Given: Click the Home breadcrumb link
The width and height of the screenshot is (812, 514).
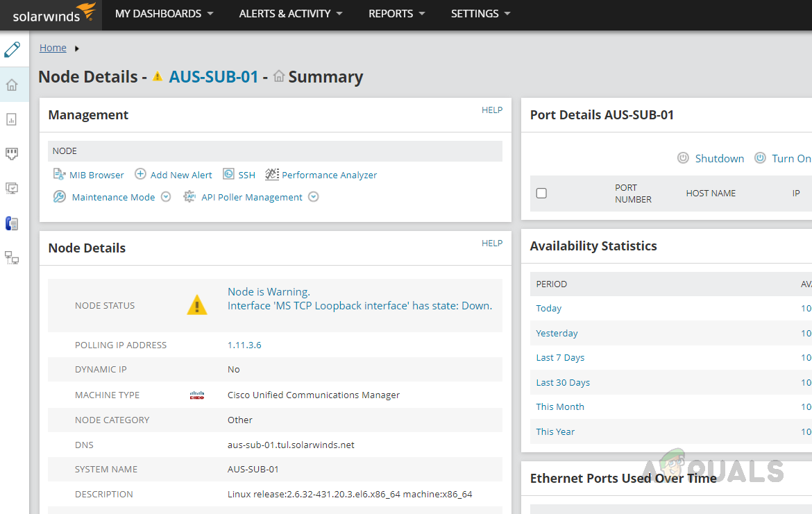Looking at the screenshot, I should coord(53,48).
